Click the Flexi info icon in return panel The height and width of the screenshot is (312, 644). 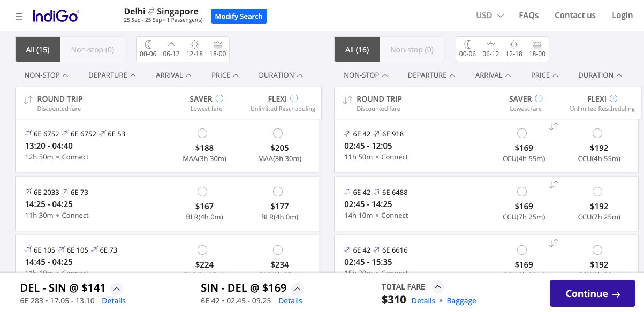(613, 98)
